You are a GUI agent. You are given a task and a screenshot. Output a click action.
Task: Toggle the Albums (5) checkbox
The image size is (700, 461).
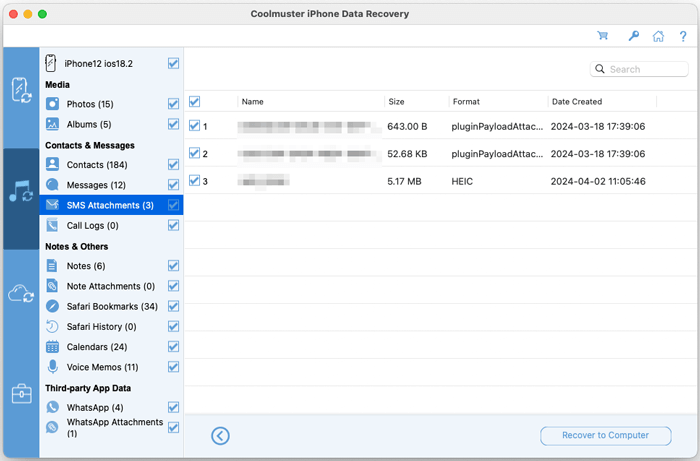tap(174, 124)
